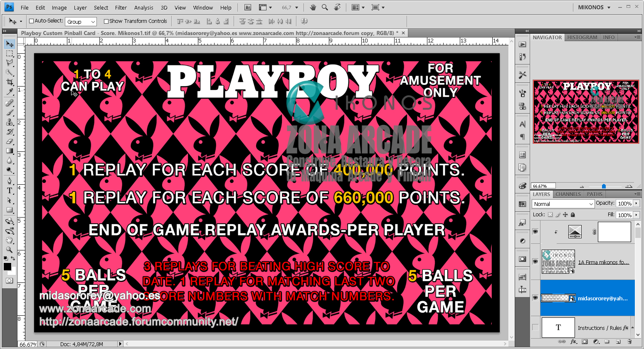644x349 pixels.
Task: Select the Rectangle shape tool
Action: tap(10, 210)
